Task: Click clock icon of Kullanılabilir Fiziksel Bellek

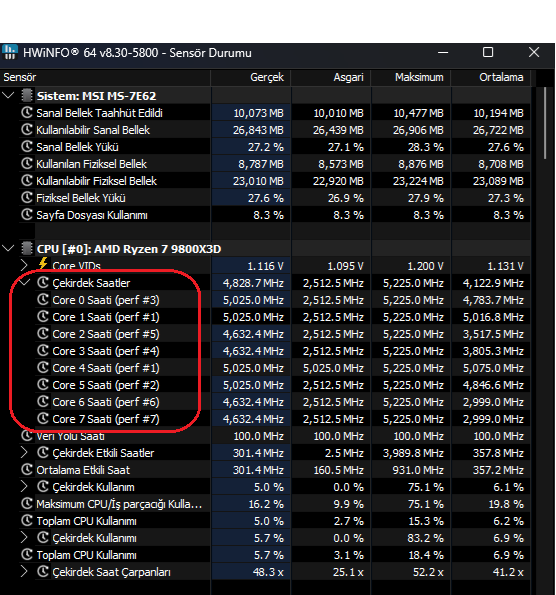Action: click(27, 181)
